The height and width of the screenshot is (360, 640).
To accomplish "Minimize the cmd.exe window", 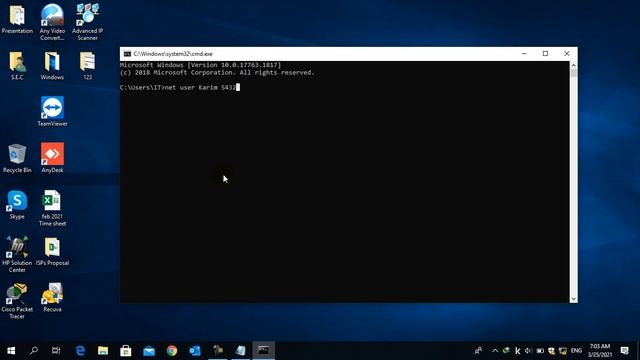I will click(524, 54).
